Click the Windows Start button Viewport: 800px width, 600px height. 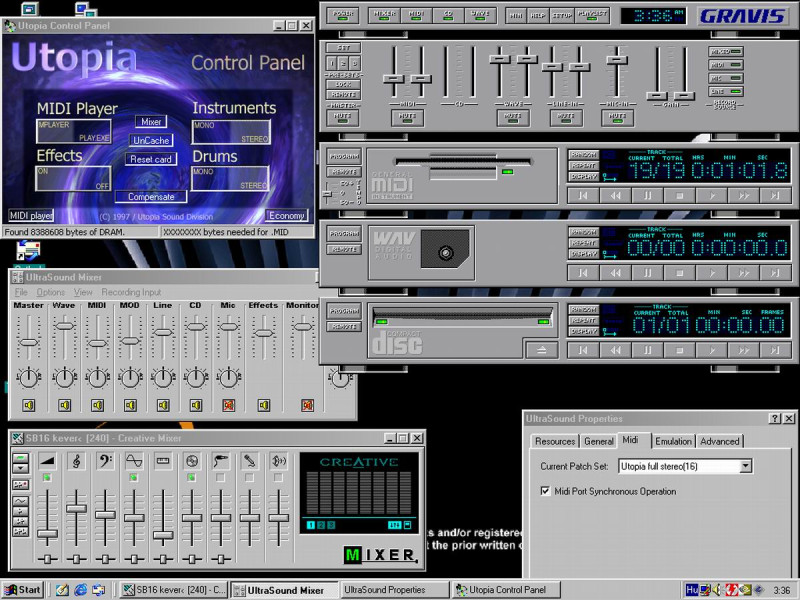(x=22, y=590)
